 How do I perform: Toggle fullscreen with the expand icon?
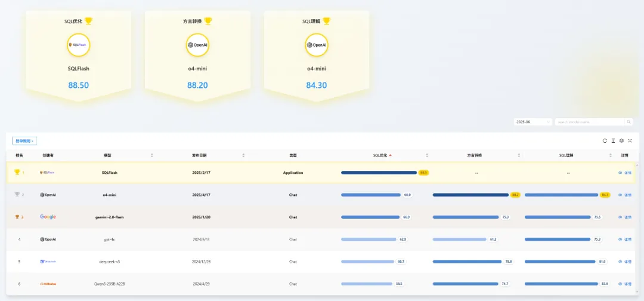click(630, 140)
